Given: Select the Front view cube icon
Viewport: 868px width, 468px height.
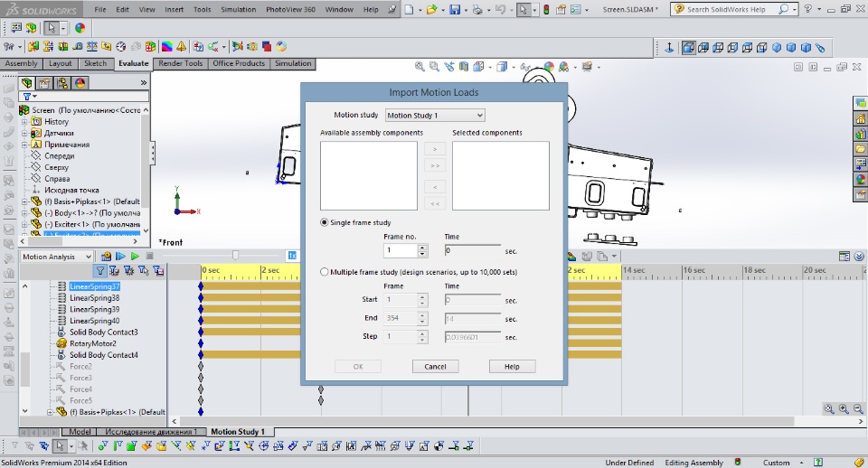Looking at the screenshot, I should [x=688, y=48].
